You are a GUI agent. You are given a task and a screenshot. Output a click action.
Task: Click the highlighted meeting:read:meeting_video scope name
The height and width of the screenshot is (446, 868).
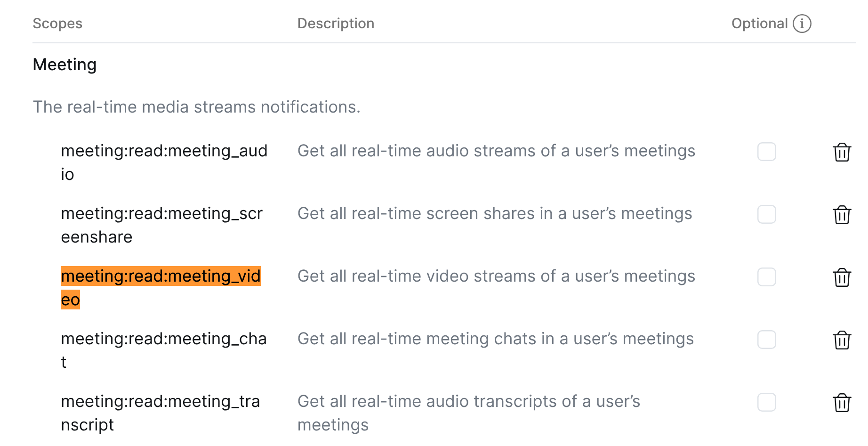click(x=161, y=276)
